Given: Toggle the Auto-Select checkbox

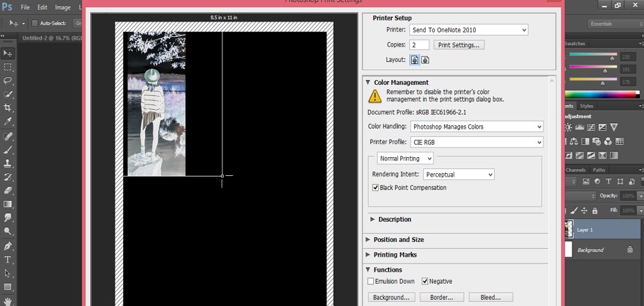Looking at the screenshot, I should pyautogui.click(x=35, y=24).
